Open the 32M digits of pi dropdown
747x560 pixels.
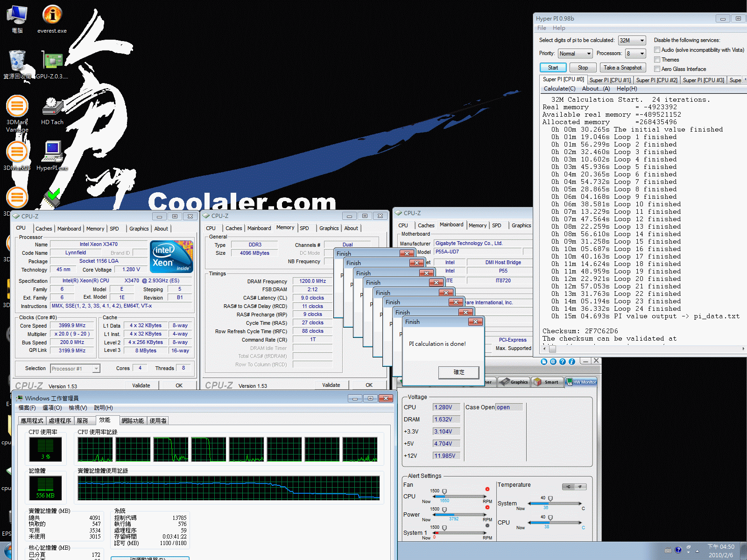[x=632, y=41]
